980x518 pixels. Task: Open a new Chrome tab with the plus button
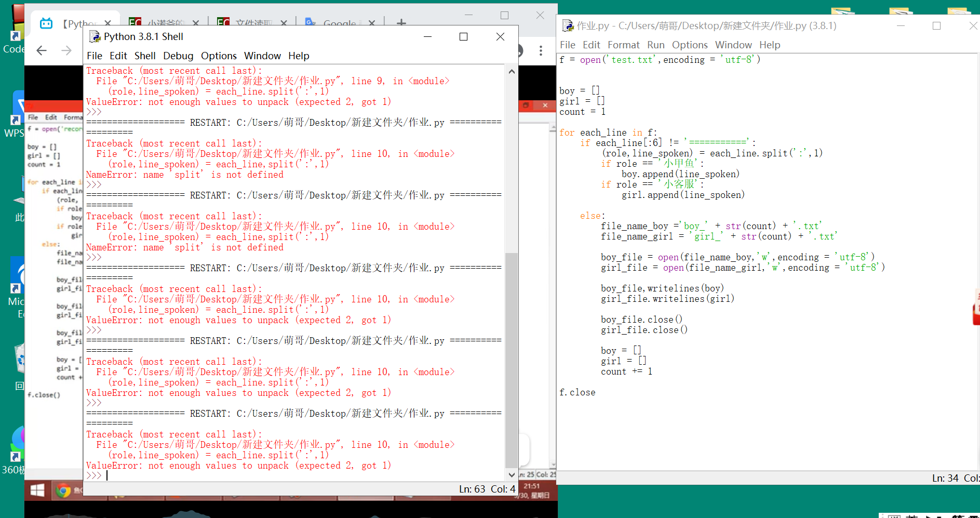401,23
